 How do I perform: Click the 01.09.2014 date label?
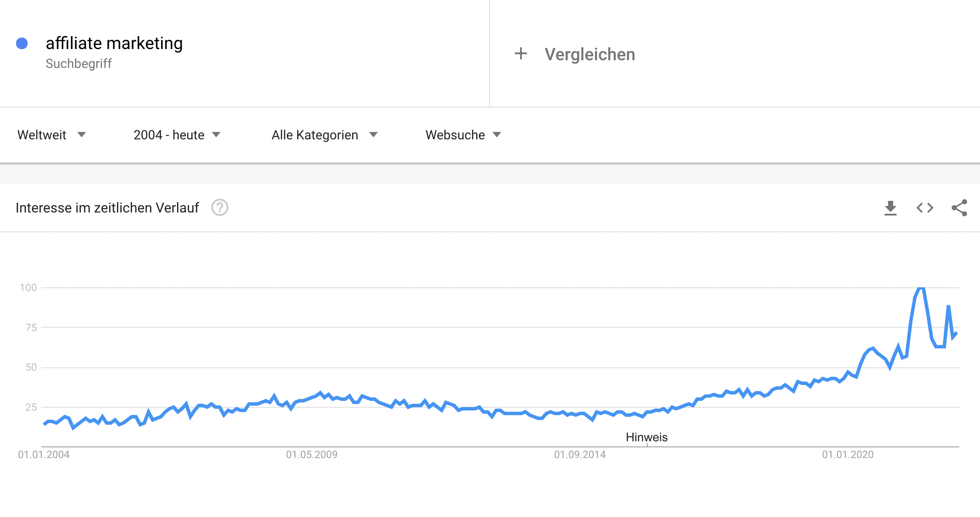[x=580, y=455]
